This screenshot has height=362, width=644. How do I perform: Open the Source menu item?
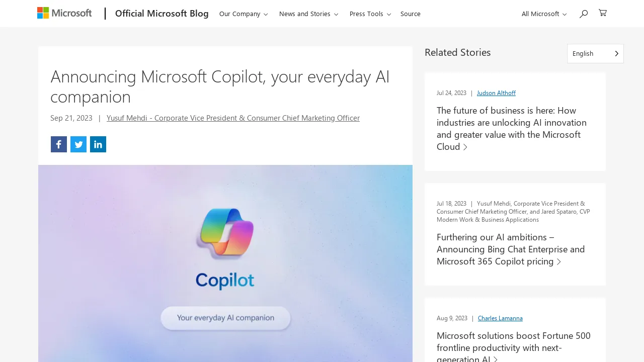[x=410, y=13]
